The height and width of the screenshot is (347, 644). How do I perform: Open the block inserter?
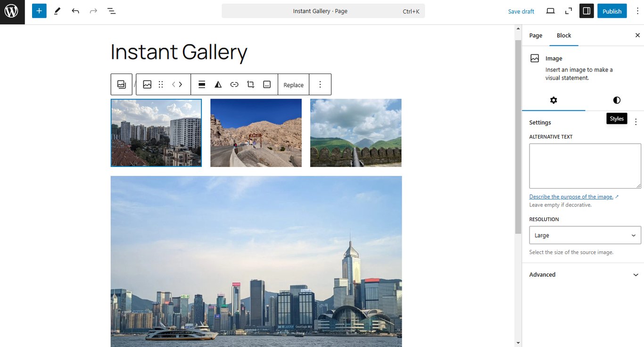(39, 10)
